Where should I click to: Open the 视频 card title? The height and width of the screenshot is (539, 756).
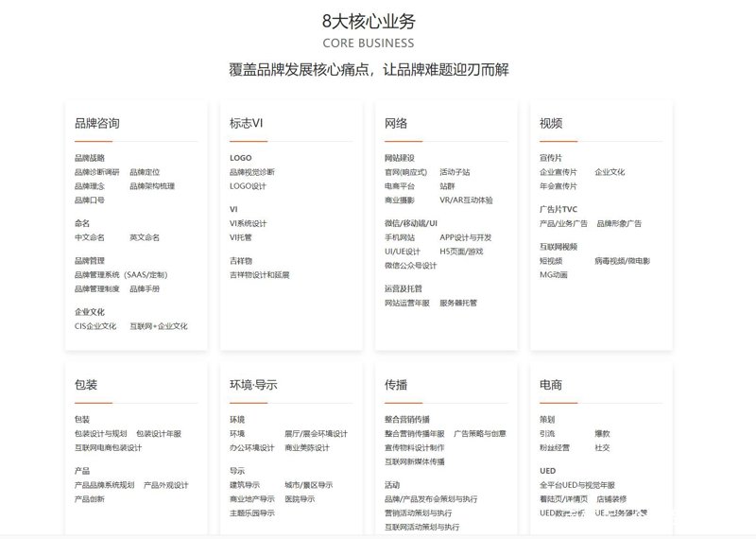click(551, 124)
